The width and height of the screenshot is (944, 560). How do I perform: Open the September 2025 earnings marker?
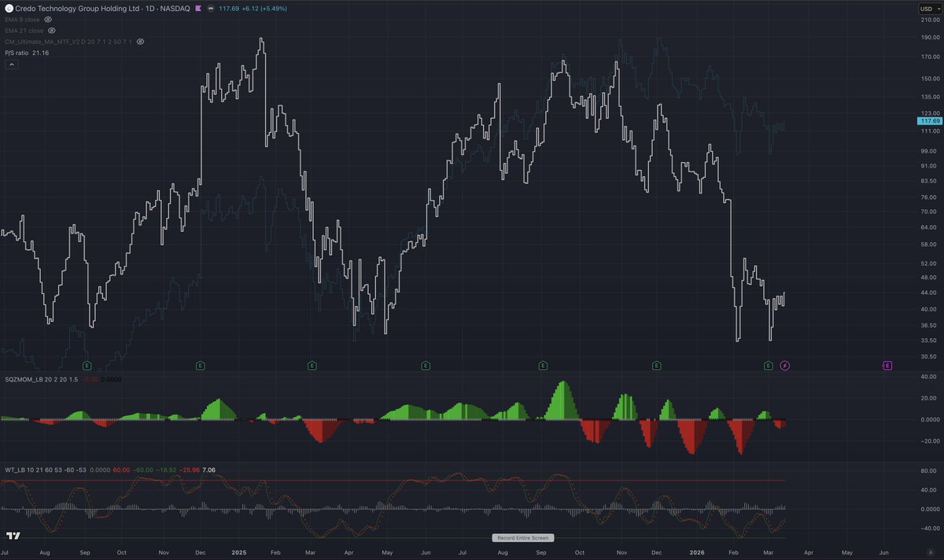(x=543, y=366)
